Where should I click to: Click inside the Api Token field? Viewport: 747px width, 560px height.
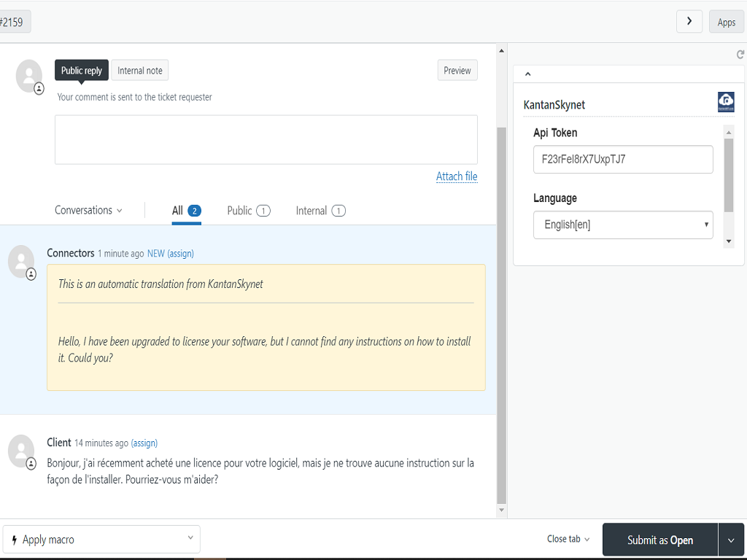tap(623, 159)
